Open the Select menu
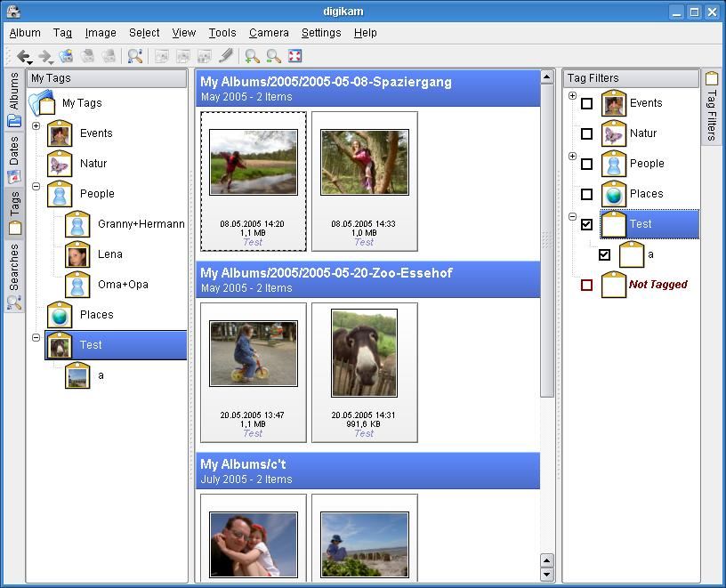This screenshot has height=588, width=726. pos(144,33)
